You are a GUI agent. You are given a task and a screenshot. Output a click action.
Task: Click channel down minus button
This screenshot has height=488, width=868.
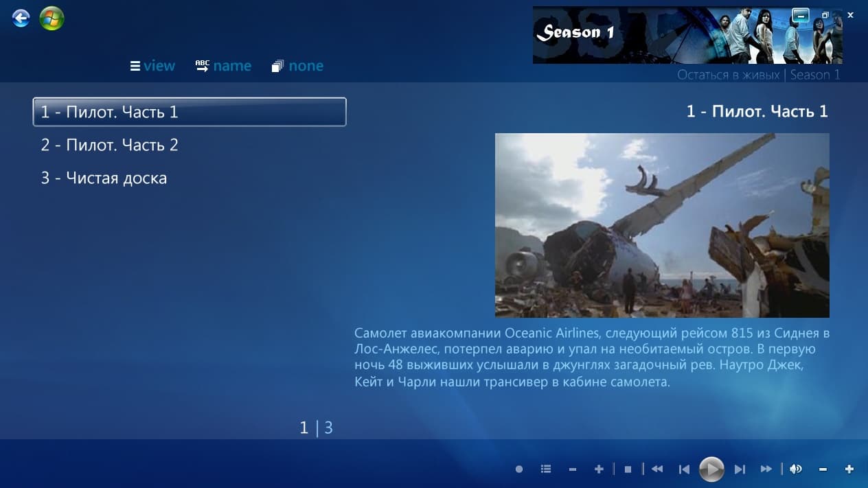[x=573, y=469]
